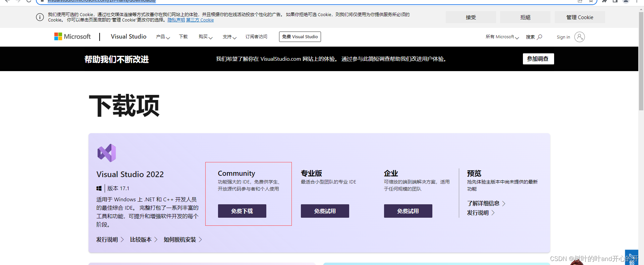Click the Microsoft logo
The height and width of the screenshot is (265, 644).
point(72,37)
